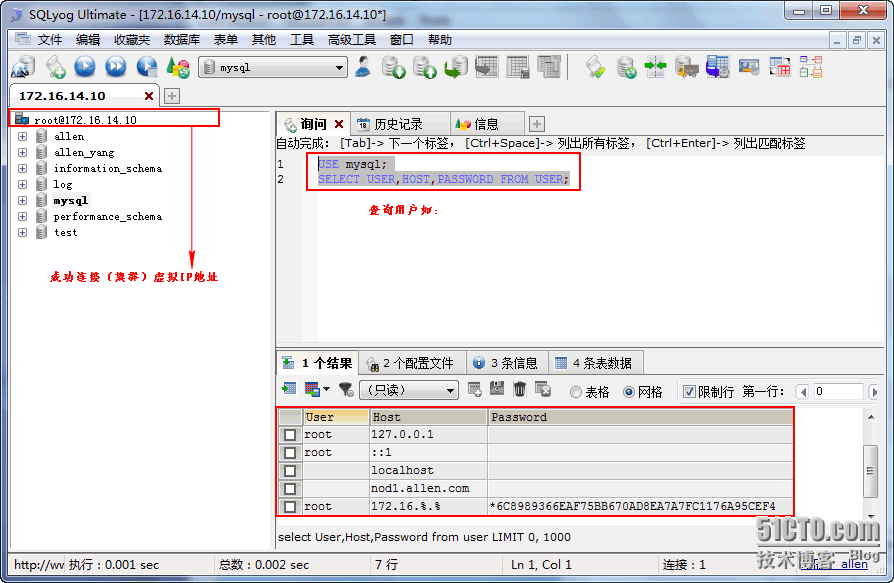This screenshot has width=894, height=583.
Task: Click the green-arrow execute SQL script icon
Action: coord(456,67)
